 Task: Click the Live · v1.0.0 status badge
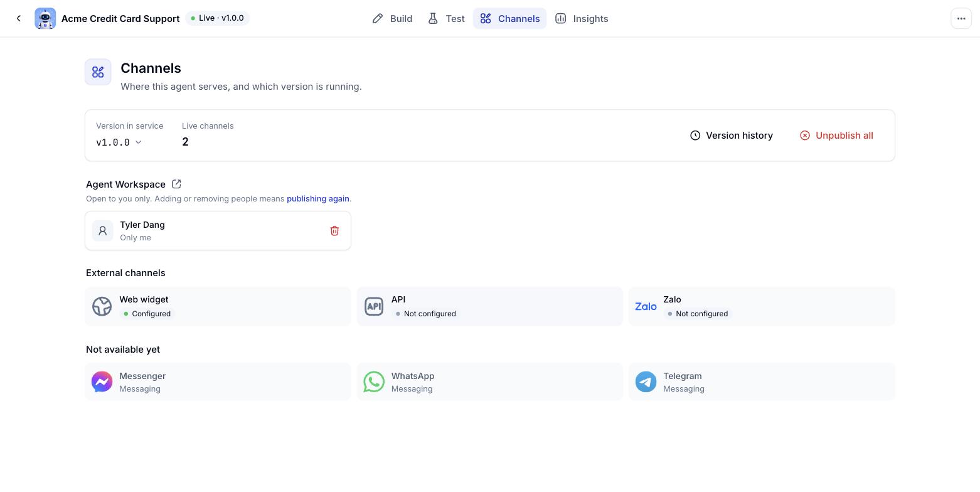pos(217,18)
